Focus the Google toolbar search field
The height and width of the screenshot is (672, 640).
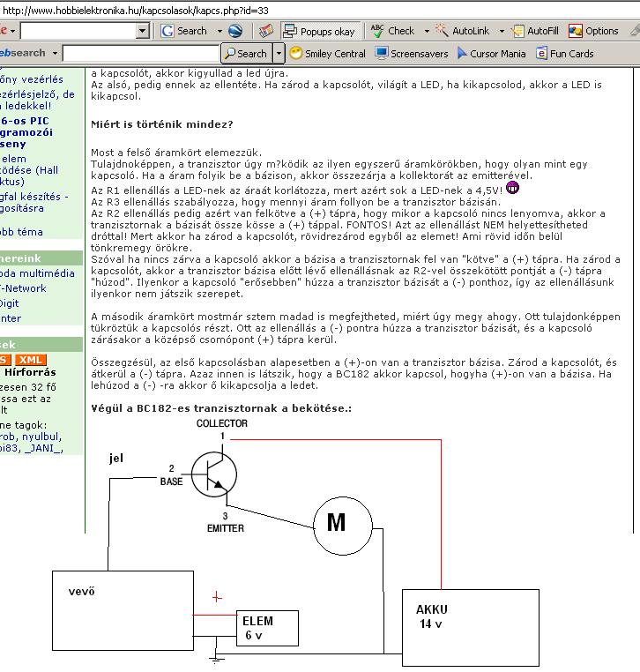pyautogui.click(x=79, y=31)
